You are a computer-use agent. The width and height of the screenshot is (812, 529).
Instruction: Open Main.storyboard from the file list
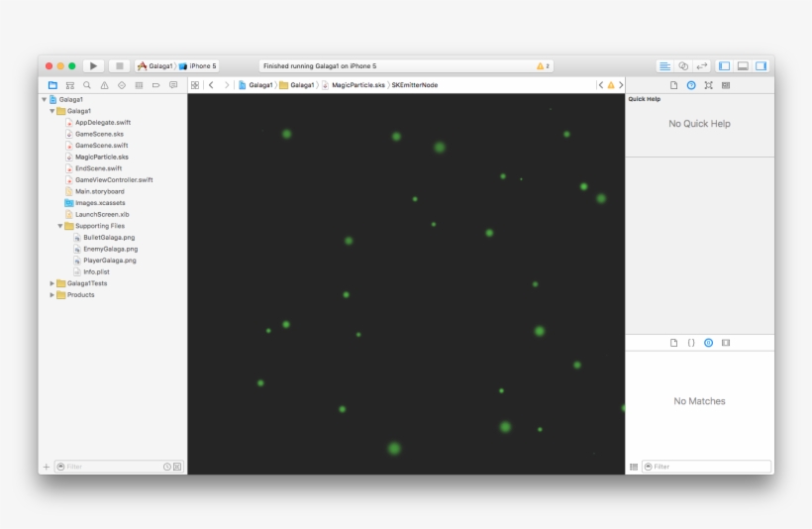click(99, 191)
